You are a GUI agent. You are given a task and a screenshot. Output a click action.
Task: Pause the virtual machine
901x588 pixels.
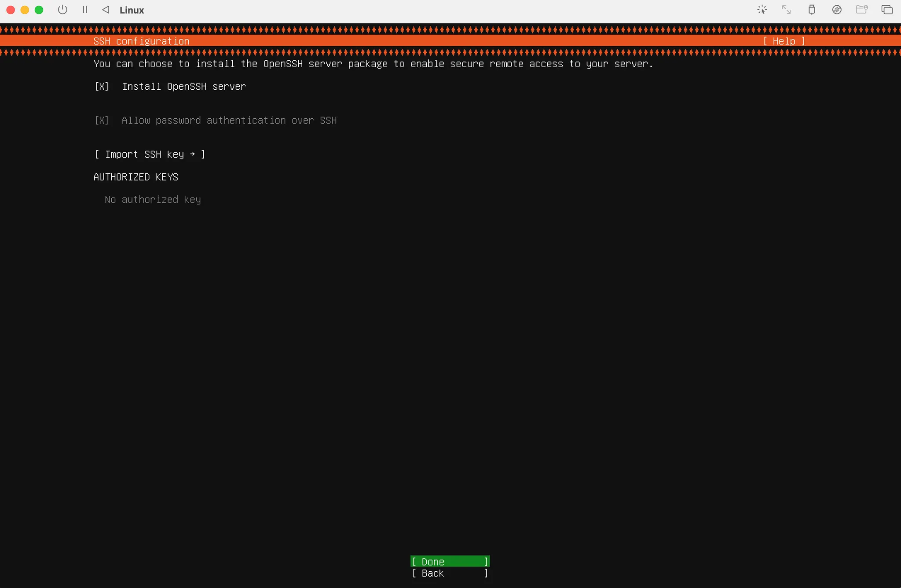tap(85, 10)
